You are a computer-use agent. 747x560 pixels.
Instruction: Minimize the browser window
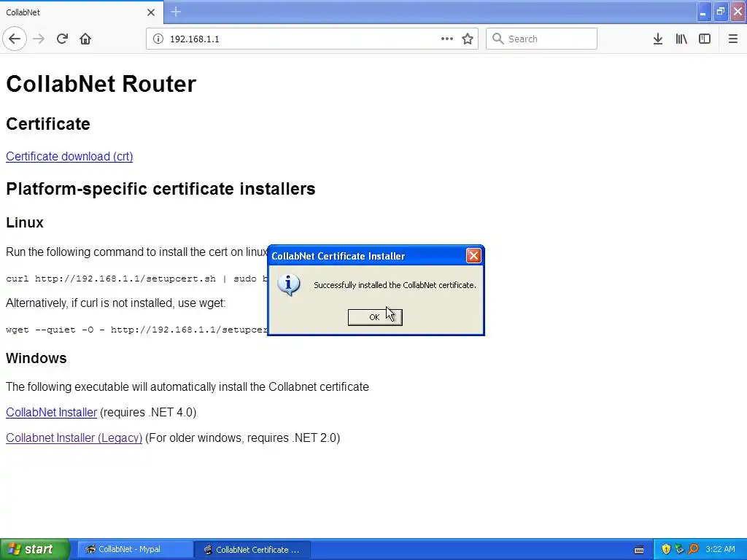click(x=703, y=12)
